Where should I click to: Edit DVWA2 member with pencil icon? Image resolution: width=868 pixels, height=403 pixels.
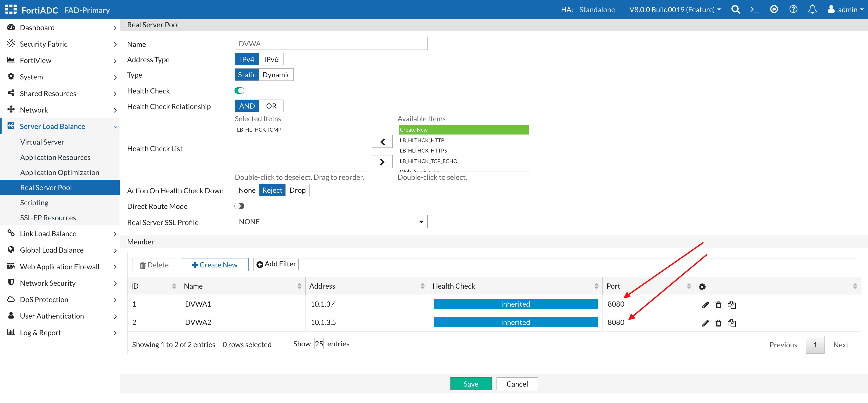click(x=706, y=323)
